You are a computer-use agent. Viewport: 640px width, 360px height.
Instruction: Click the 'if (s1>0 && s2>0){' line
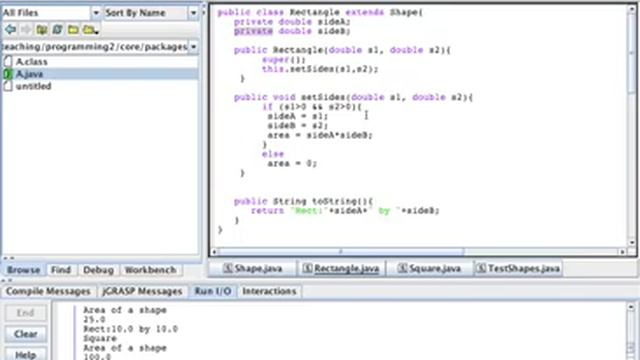pyautogui.click(x=312, y=107)
